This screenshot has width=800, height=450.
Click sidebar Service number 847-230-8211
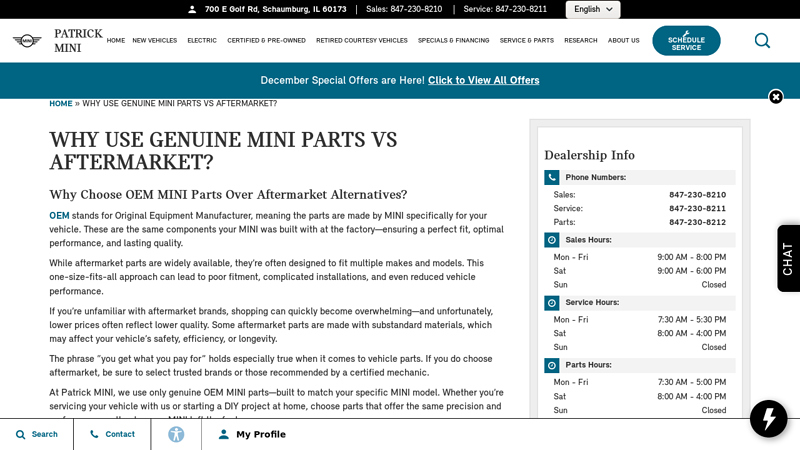click(697, 209)
